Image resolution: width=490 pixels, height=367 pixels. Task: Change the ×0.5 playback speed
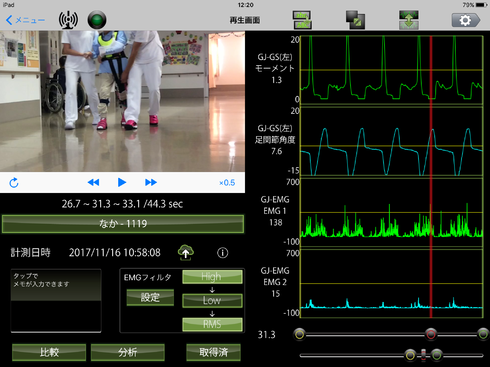(227, 183)
